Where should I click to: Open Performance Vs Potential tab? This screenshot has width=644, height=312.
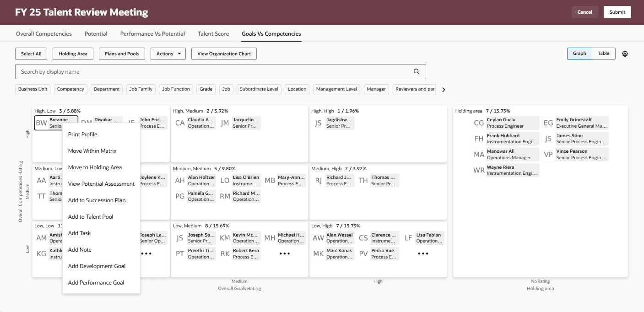coord(152,34)
